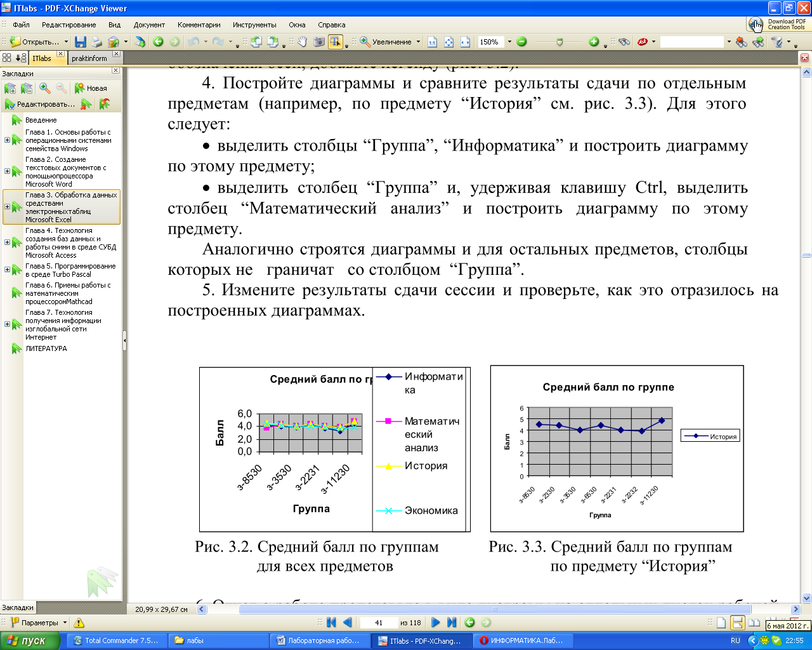Screen dimensions: 812x650
Task: Expand Глава 1 bookmark node
Action: (7, 140)
